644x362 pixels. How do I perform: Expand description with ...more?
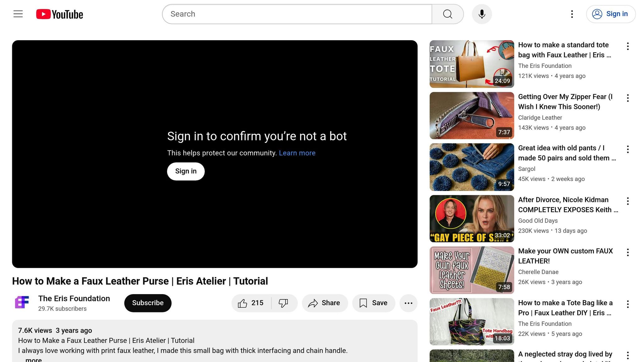[x=33, y=359]
